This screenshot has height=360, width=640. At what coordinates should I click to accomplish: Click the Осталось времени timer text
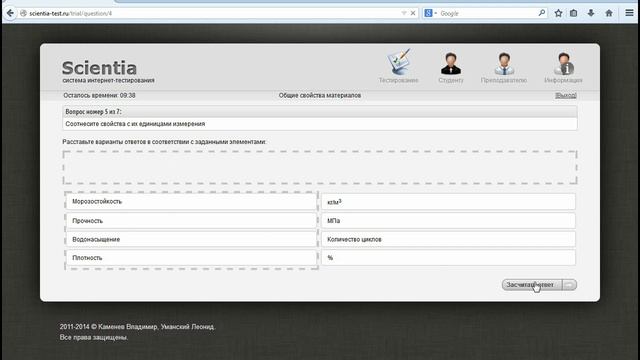(99, 95)
